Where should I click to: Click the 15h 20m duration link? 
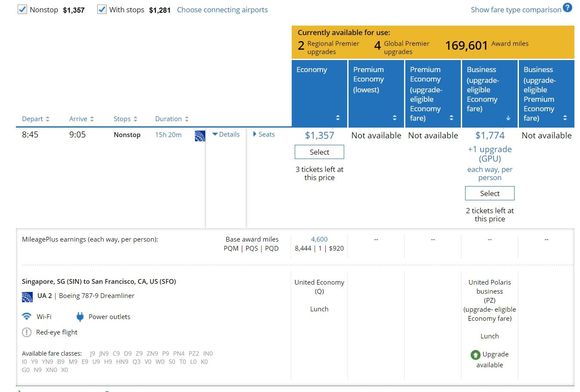click(168, 135)
